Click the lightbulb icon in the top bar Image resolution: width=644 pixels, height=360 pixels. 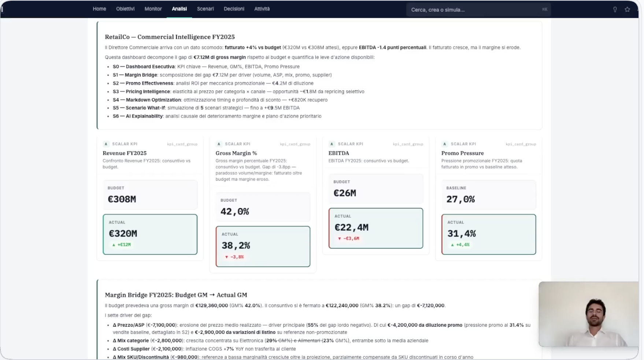(615, 10)
